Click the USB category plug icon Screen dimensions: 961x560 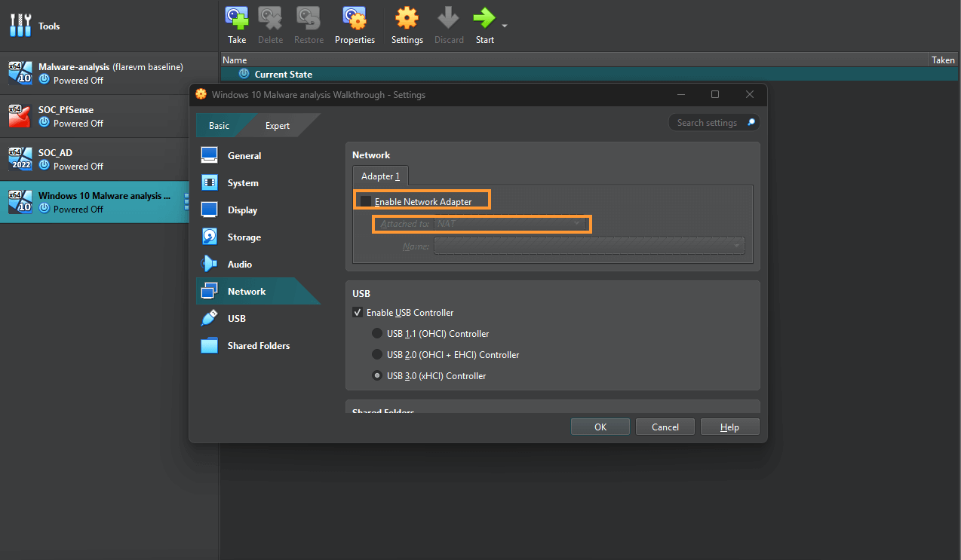coord(210,318)
